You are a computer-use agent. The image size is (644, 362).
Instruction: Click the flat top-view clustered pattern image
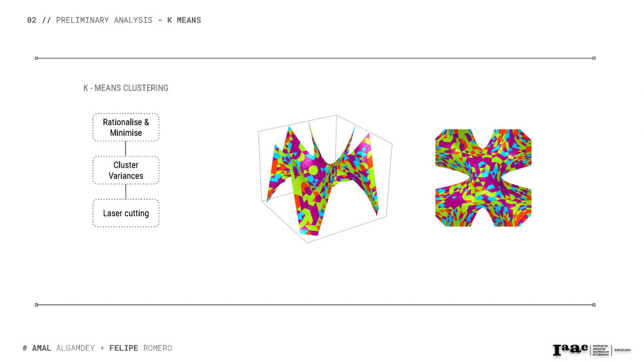483,178
